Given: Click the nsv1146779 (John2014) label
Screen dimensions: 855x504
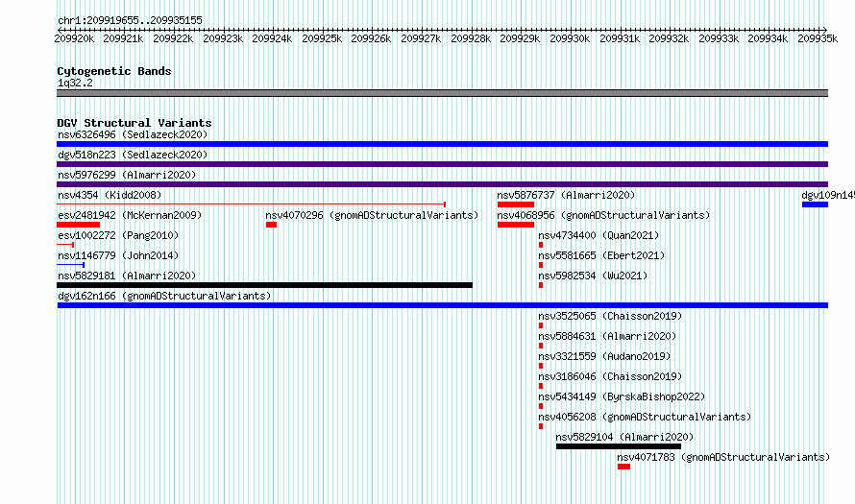Looking at the screenshot, I should [118, 255].
